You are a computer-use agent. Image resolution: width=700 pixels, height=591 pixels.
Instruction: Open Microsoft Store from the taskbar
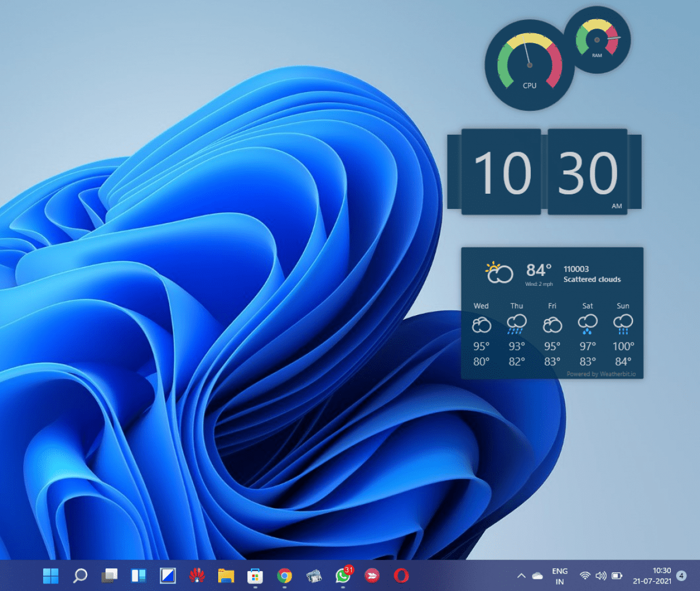tap(255, 576)
